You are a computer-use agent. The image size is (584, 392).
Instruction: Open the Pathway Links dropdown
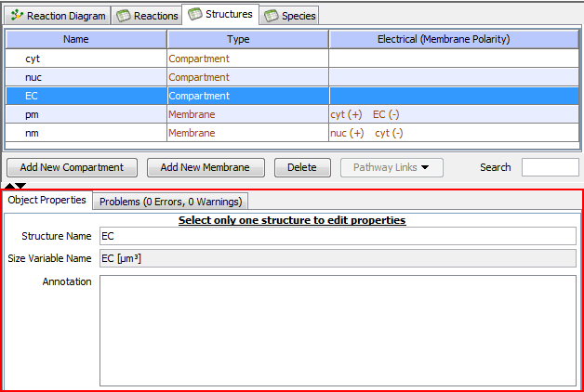coord(392,167)
